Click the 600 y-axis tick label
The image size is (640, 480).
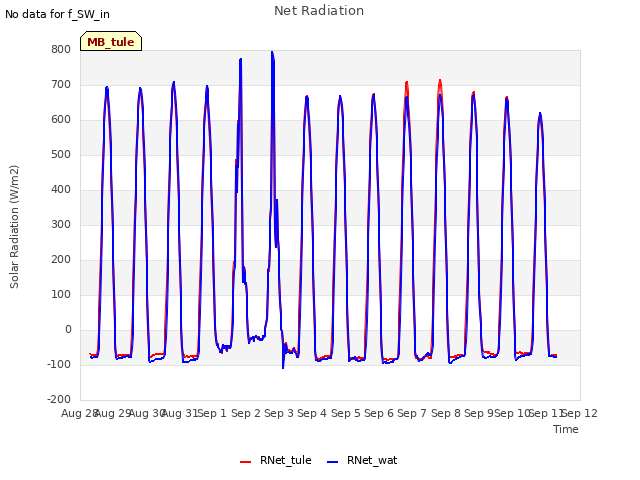pyautogui.click(x=61, y=120)
